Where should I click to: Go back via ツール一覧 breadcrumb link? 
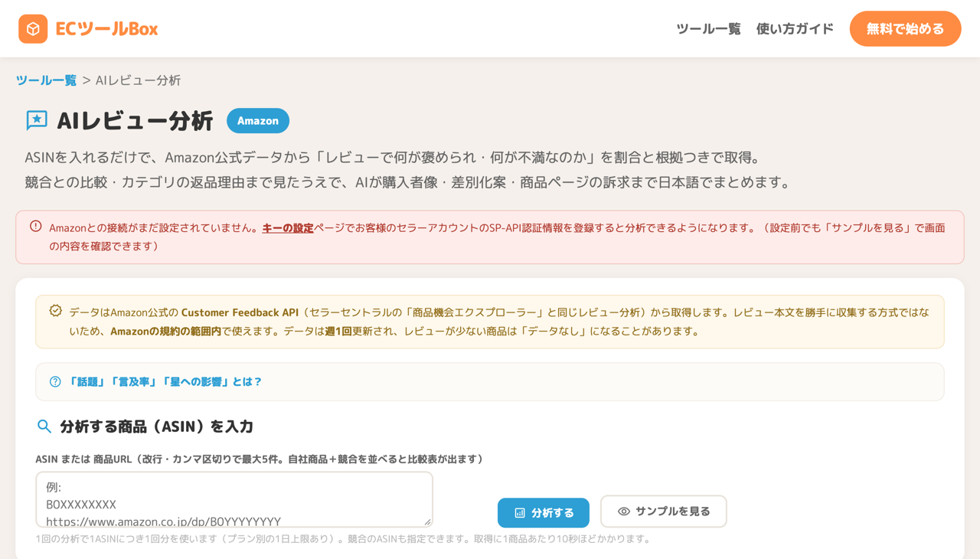coord(46,80)
